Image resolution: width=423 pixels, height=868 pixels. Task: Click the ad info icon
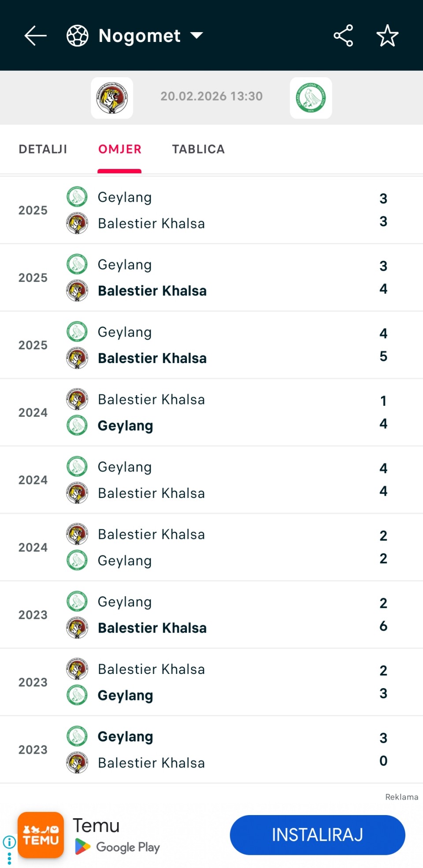[x=9, y=842]
